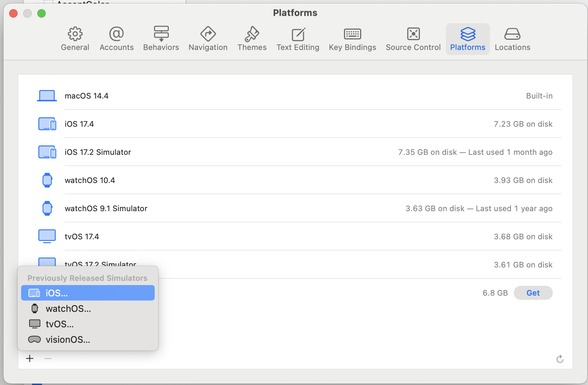Choose watchOS… from the simulators menu
This screenshot has height=385, width=588.
pos(88,309)
